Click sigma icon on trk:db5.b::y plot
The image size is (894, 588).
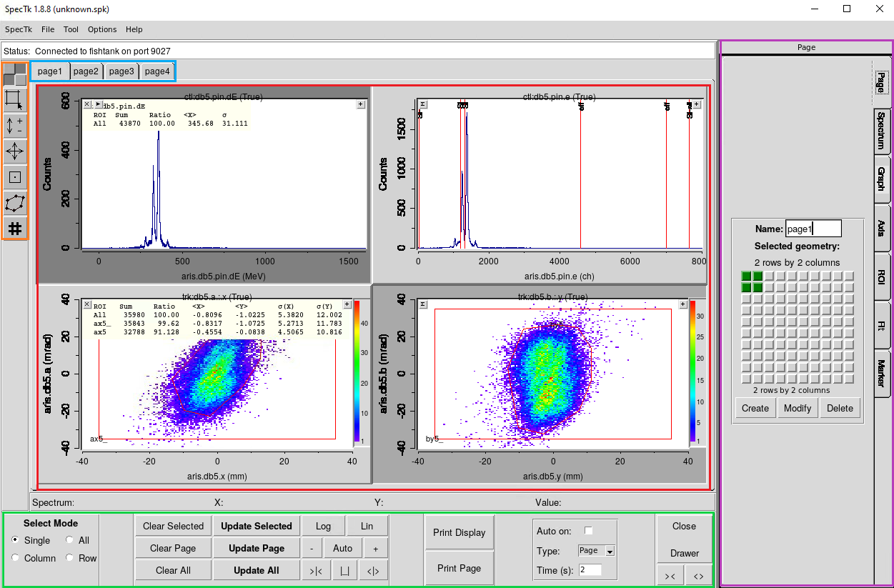point(422,304)
